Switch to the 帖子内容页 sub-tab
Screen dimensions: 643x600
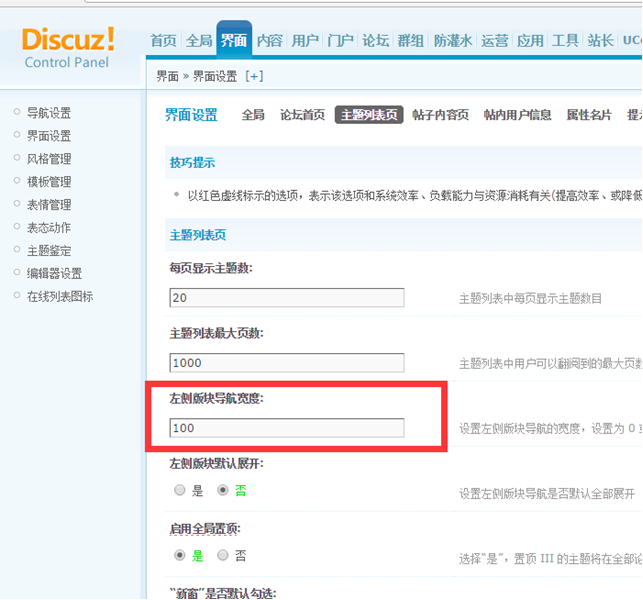coord(440,115)
